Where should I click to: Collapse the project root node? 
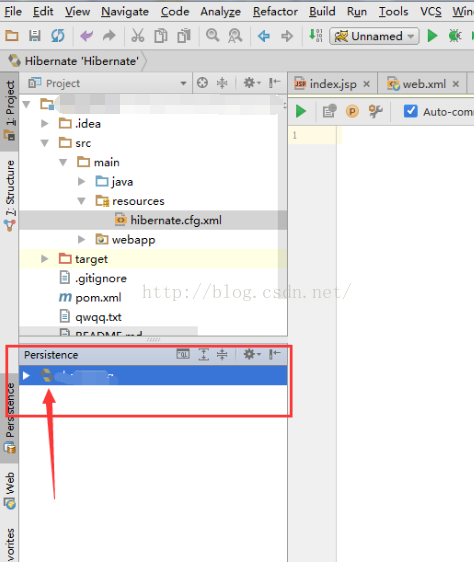click(26, 104)
